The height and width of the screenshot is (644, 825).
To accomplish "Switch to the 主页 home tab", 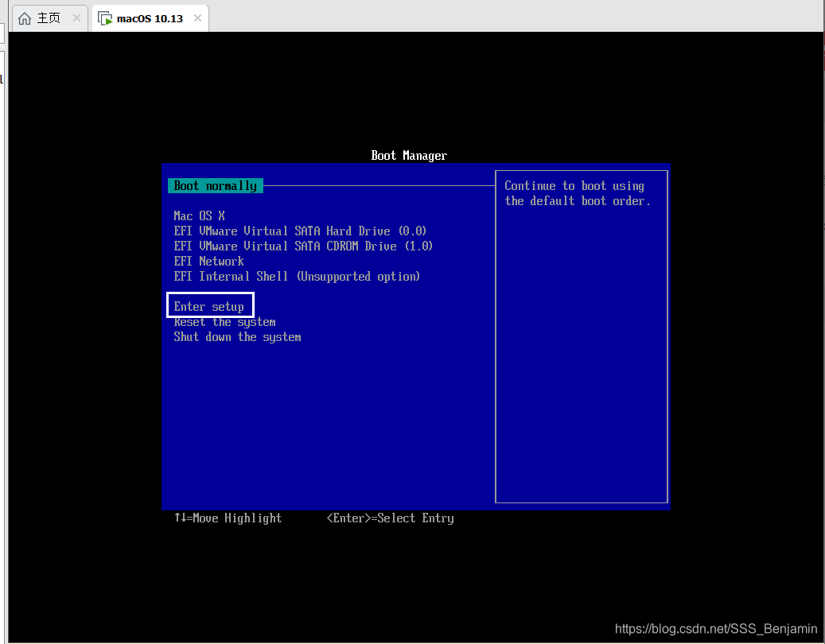I will click(x=49, y=18).
